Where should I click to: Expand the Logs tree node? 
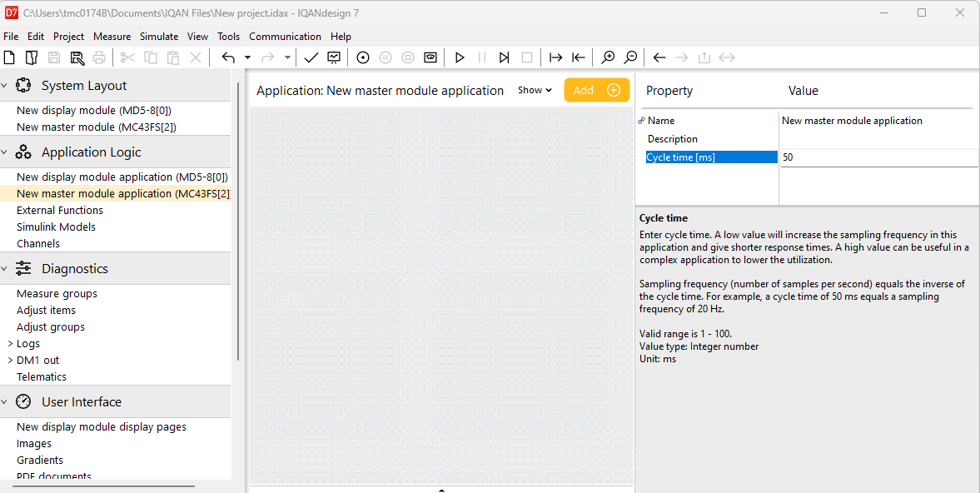[10, 344]
